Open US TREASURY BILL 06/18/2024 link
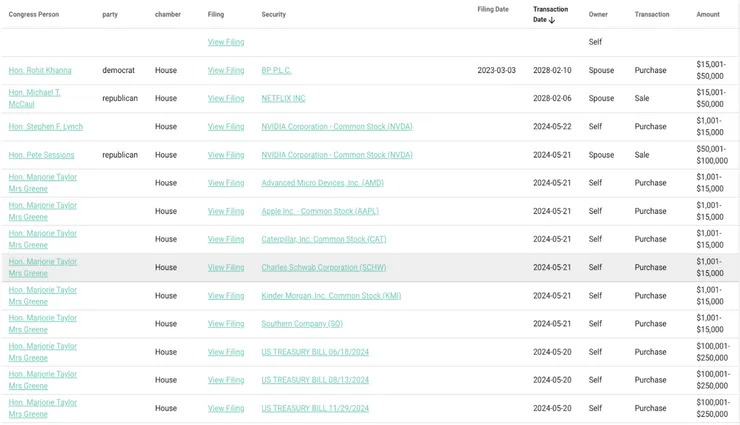Viewport: 740px width, 425px height. click(x=315, y=352)
